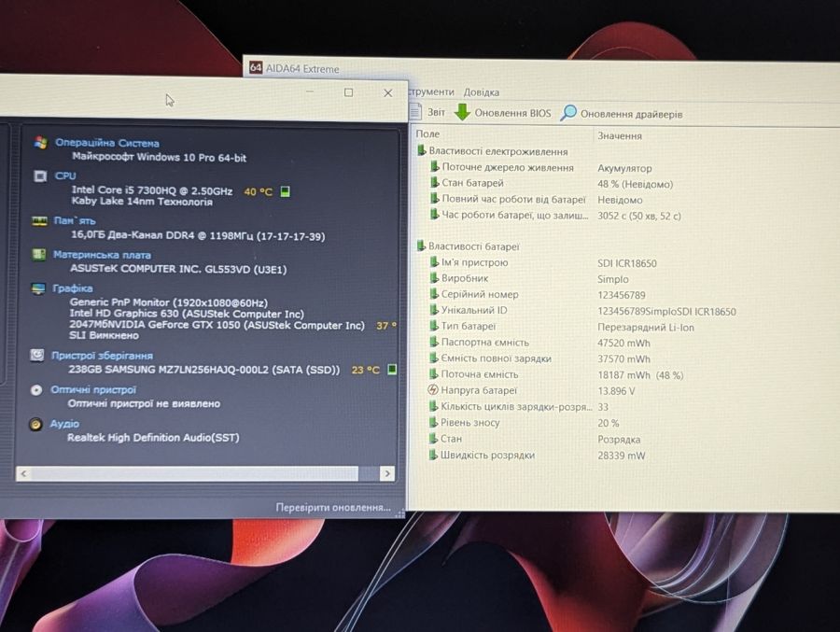The height and width of the screenshot is (632, 840).
Task: Open the Пам'ять section link
Action: tap(75, 221)
